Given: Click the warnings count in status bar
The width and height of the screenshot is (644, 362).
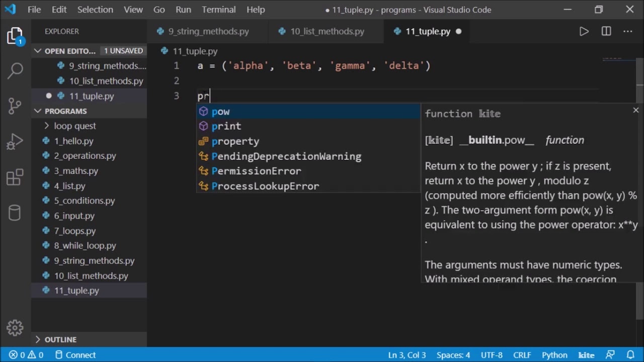Looking at the screenshot, I should (x=35, y=355).
